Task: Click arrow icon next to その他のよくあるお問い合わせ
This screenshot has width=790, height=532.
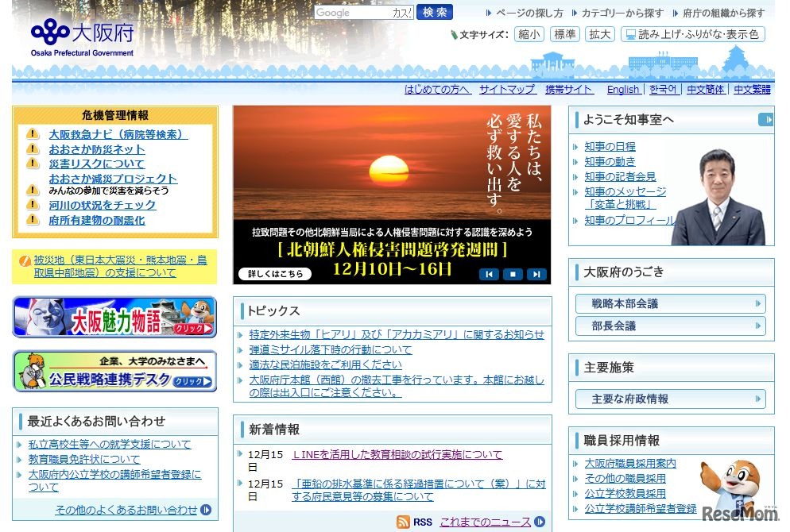Action: 206,510
